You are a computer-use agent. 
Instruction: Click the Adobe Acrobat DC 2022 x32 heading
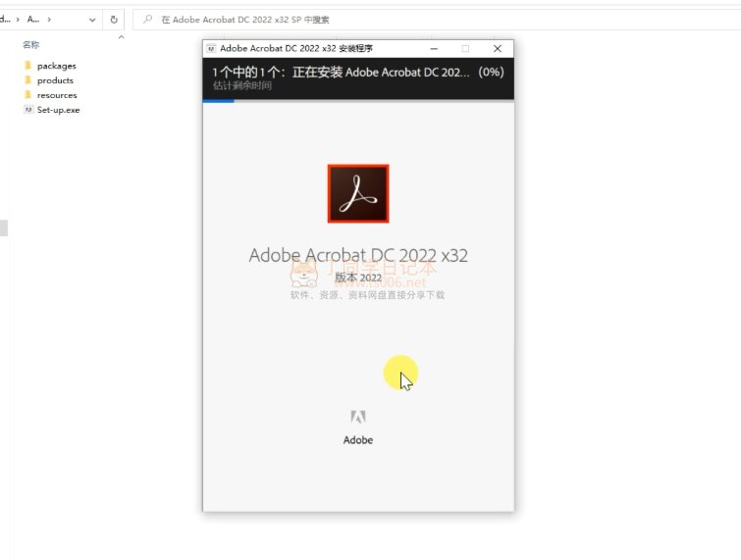358,255
